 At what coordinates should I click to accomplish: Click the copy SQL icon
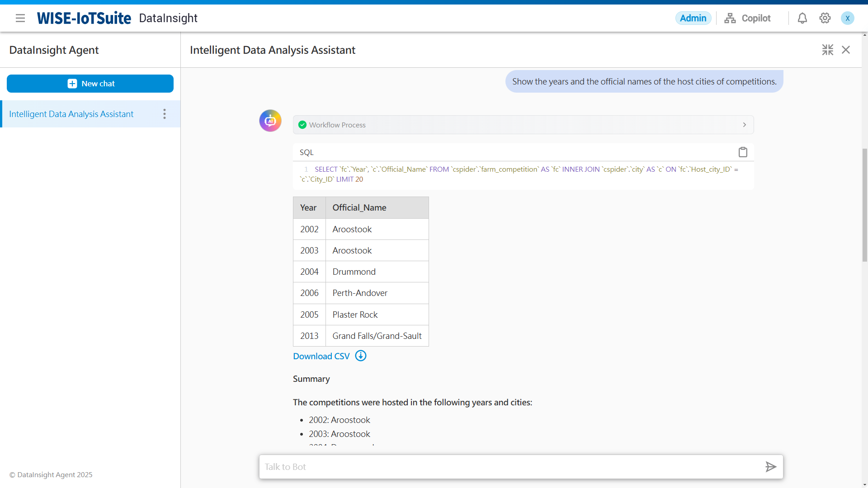(743, 151)
